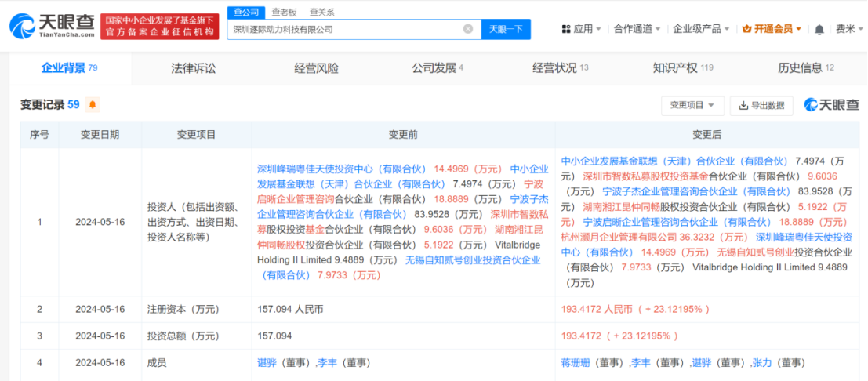Open the notification bell in the header
This screenshot has width=868, height=381.
pyautogui.click(x=820, y=29)
